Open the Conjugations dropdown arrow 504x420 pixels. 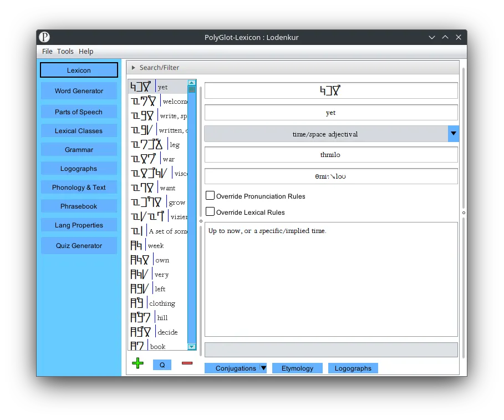point(263,368)
